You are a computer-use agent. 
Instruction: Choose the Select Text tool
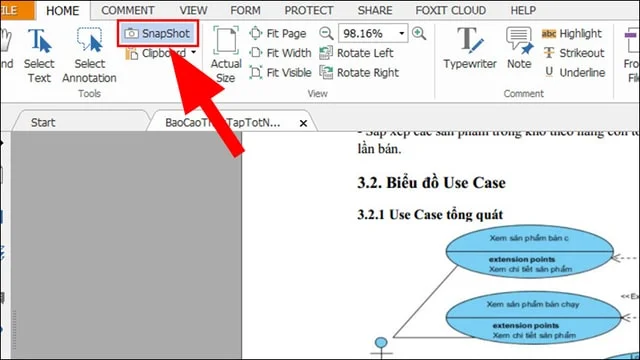tap(39, 56)
